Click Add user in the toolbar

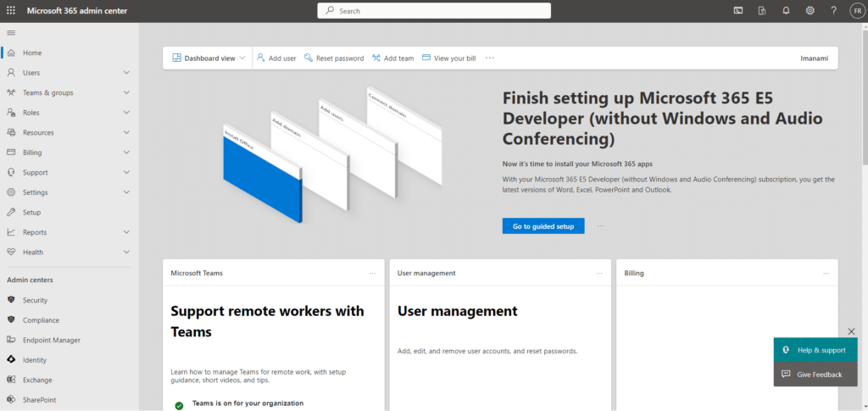click(276, 58)
